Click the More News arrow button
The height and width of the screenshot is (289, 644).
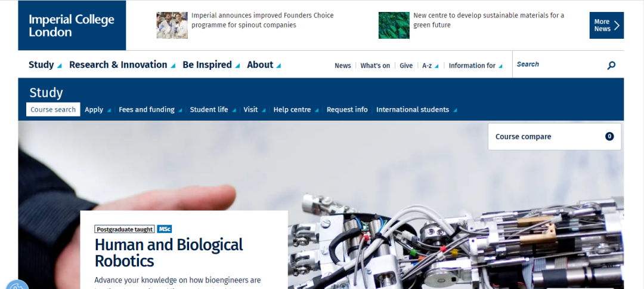pos(606,26)
